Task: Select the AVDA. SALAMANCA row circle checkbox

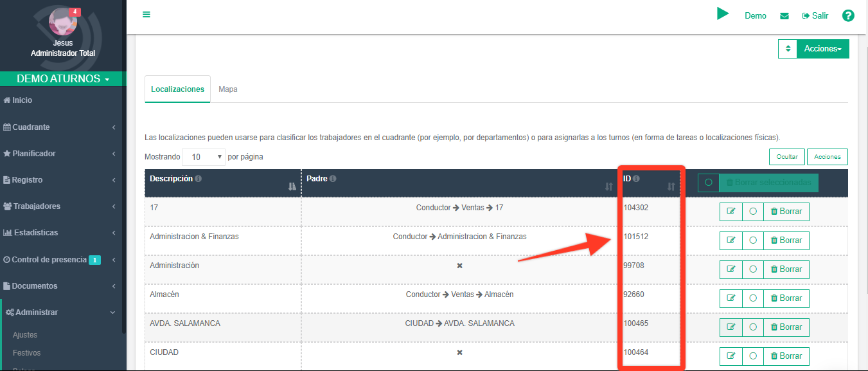Action: click(752, 327)
